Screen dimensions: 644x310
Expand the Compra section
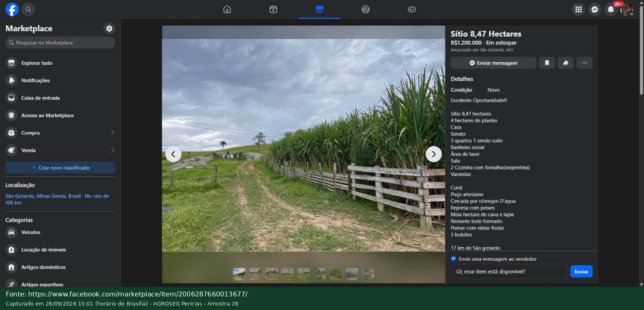(x=60, y=133)
